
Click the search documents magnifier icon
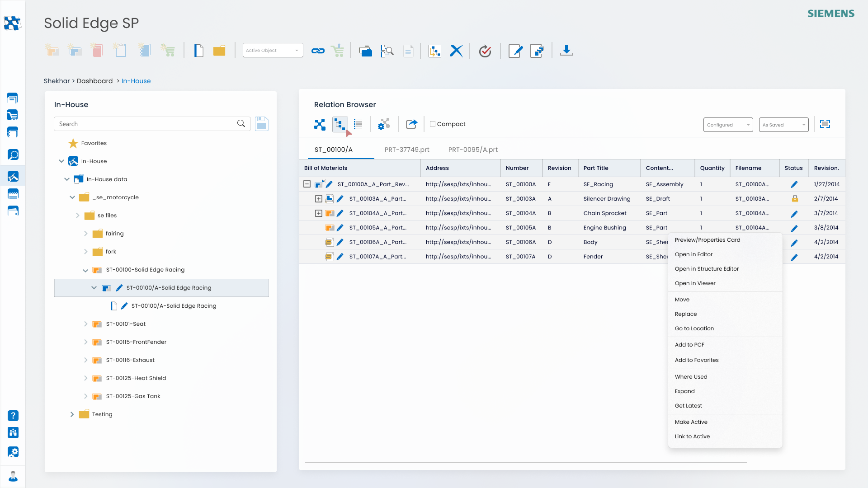click(x=387, y=51)
